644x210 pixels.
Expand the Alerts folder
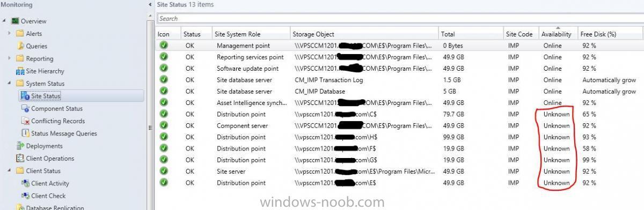(10, 34)
